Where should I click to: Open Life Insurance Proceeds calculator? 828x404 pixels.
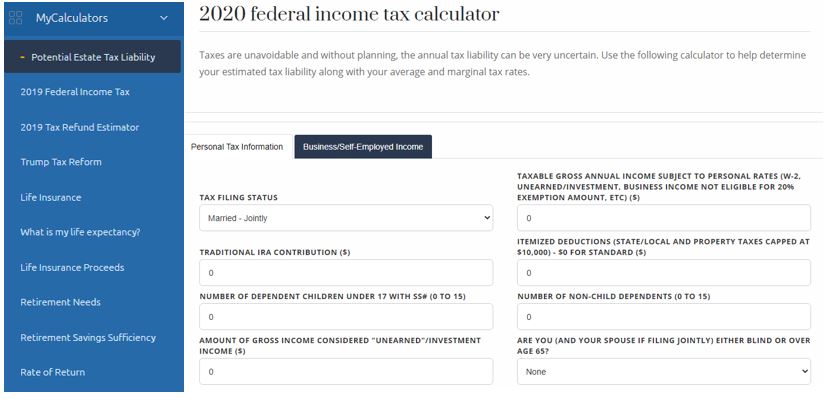72,268
